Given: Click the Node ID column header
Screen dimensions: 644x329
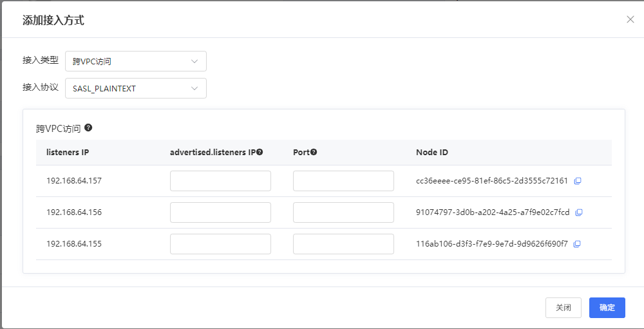Looking at the screenshot, I should coord(432,153).
